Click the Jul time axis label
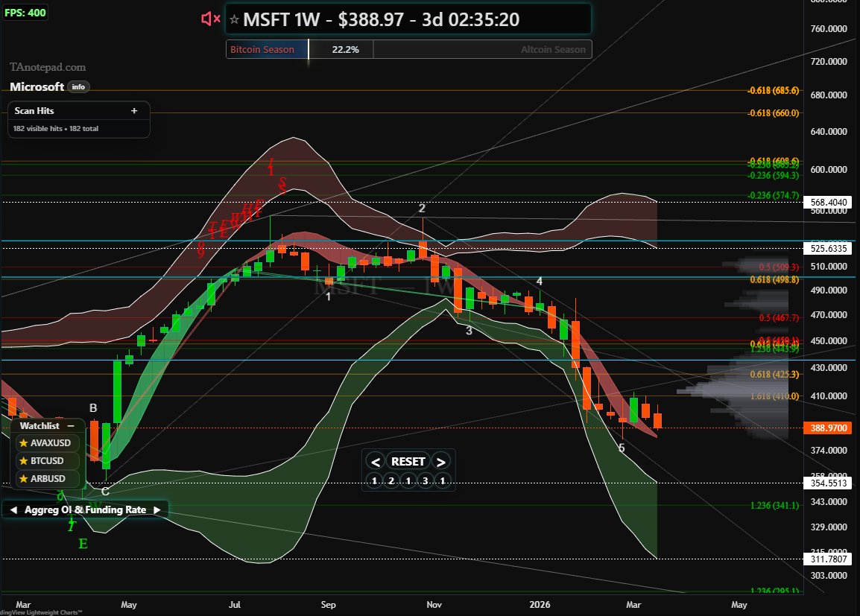The image size is (860, 616). point(234,605)
